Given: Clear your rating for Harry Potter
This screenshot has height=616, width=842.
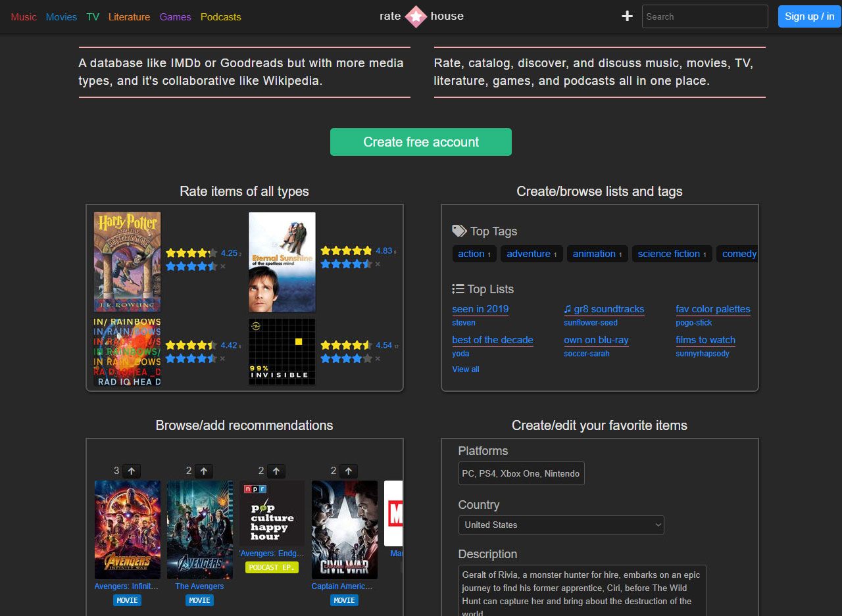Looking at the screenshot, I should coord(222,267).
